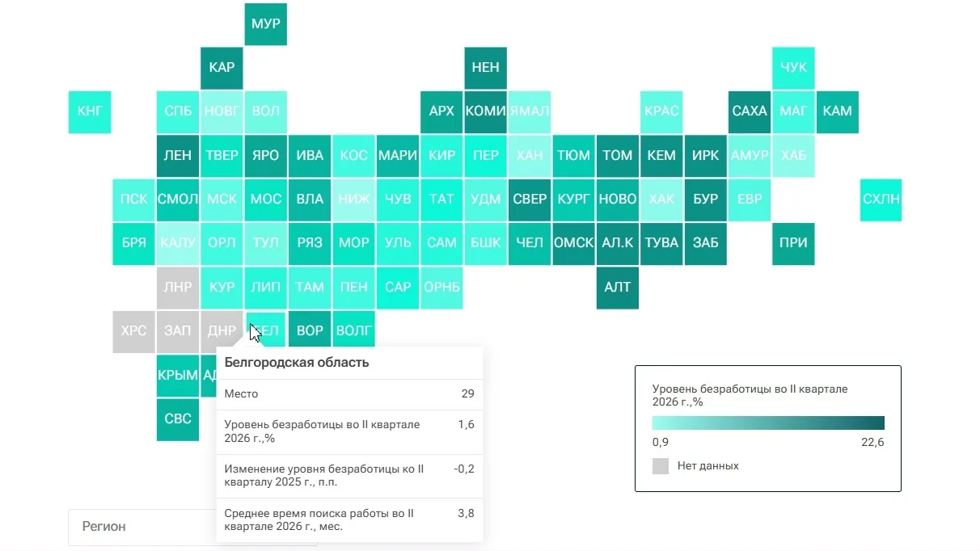
Task: Click the gray ХРС tile
Action: (133, 331)
